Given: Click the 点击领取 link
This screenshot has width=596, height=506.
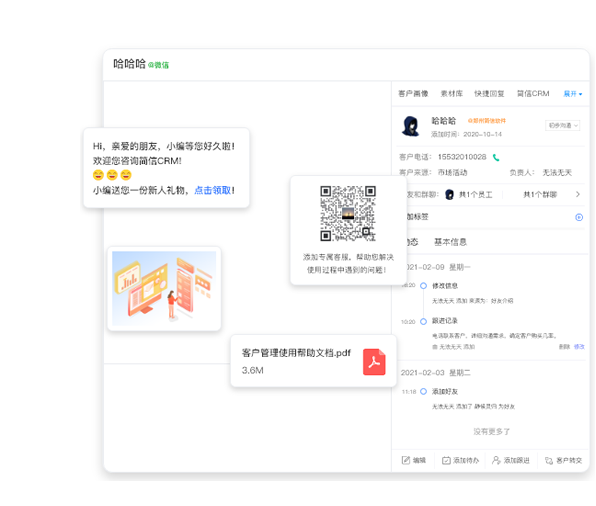Looking at the screenshot, I should click(x=212, y=190).
